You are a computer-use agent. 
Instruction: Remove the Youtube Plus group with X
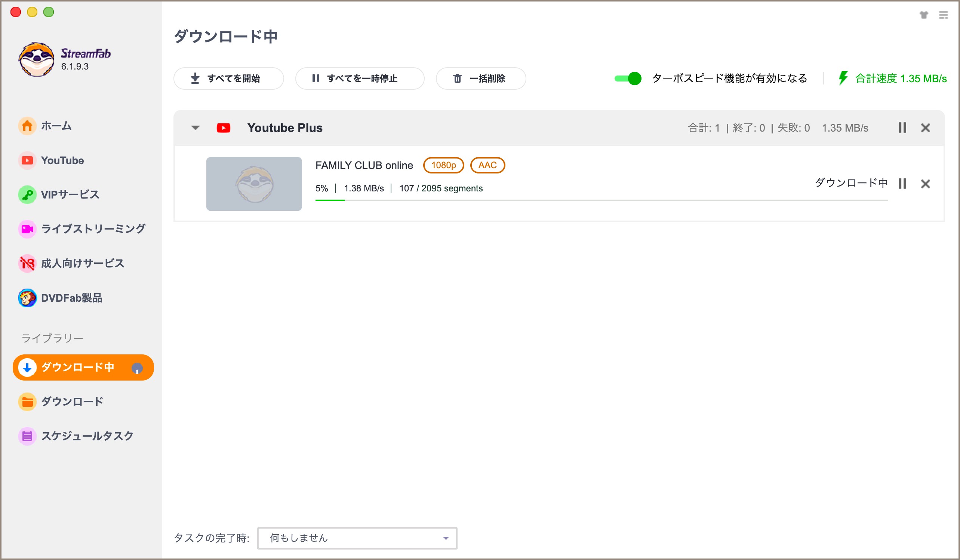(925, 127)
